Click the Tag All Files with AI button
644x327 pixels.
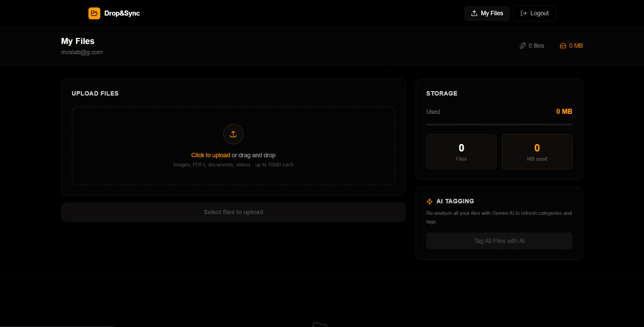point(499,241)
